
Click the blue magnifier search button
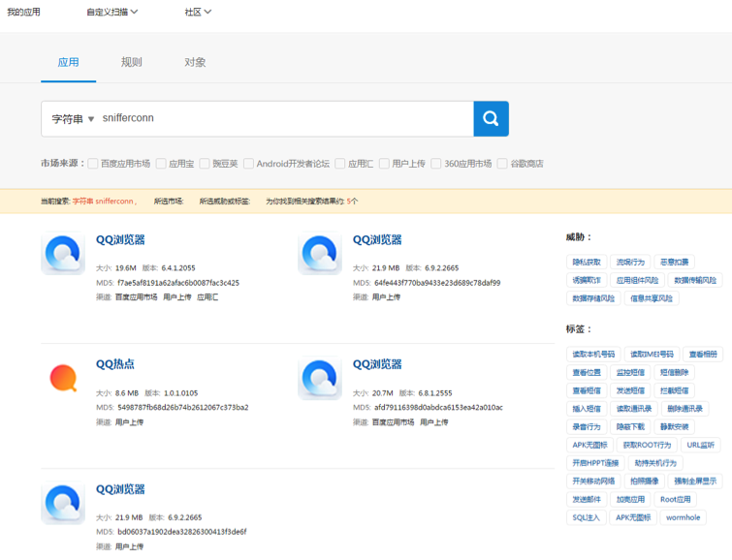(491, 118)
